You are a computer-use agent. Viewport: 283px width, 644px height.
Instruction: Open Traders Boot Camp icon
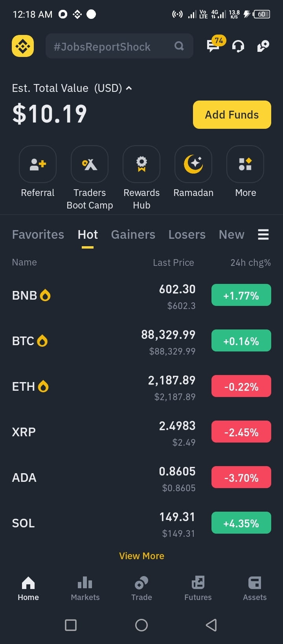click(90, 164)
